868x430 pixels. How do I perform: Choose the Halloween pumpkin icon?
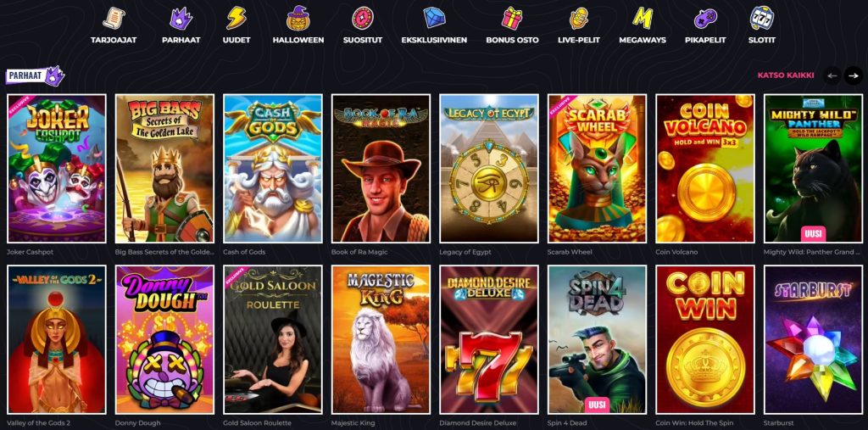coord(298,18)
